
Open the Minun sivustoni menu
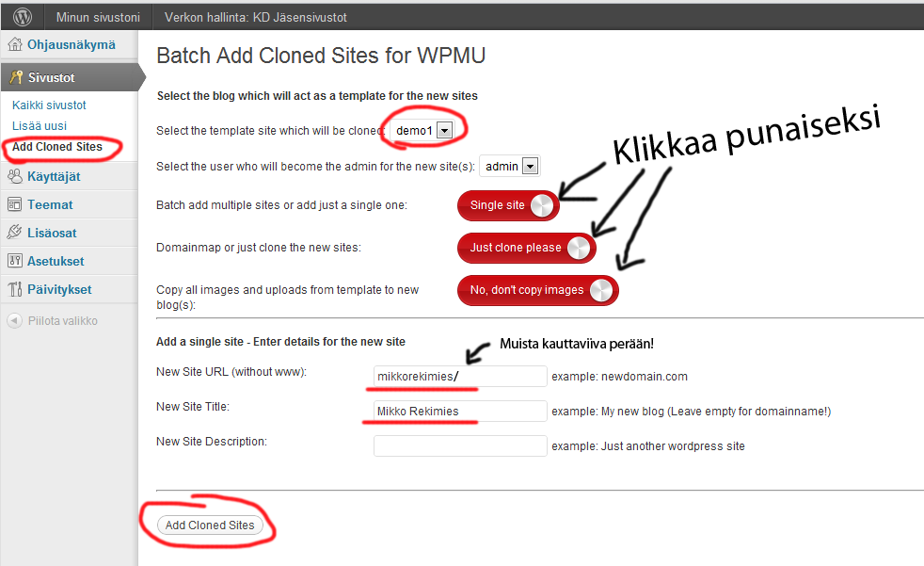[x=98, y=17]
